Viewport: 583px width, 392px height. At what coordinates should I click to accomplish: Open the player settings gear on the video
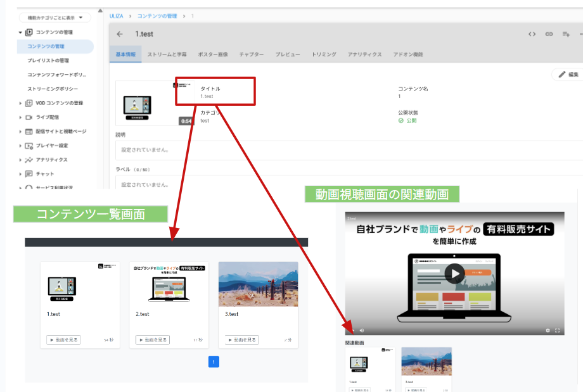[549, 331]
